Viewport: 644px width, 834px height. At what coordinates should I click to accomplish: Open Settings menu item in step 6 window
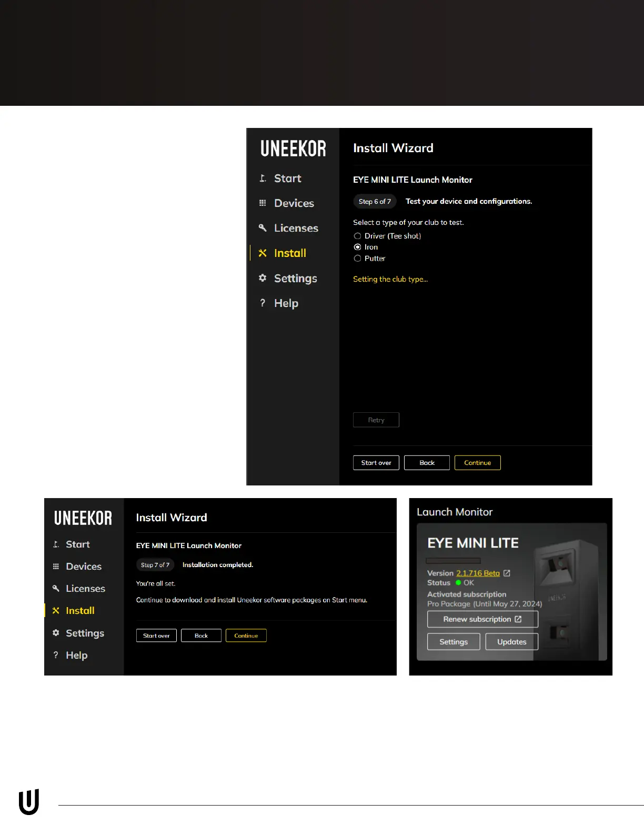(x=296, y=279)
